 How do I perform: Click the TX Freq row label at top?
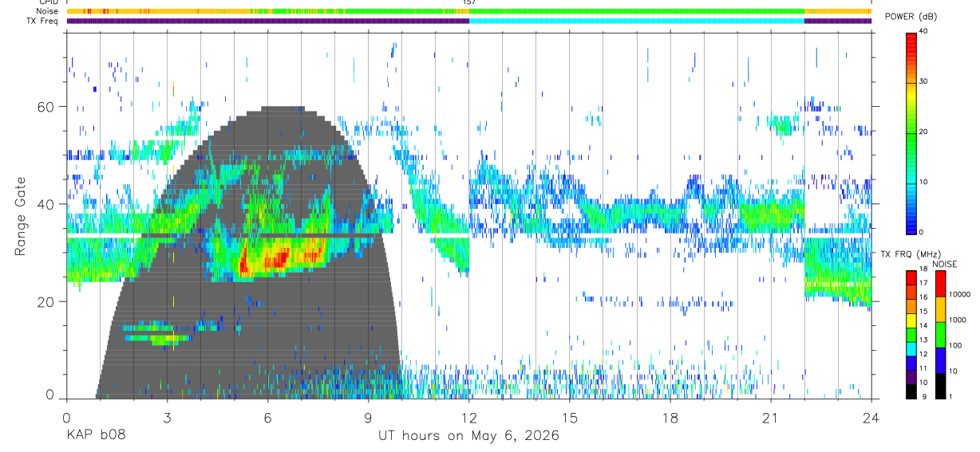(x=42, y=21)
